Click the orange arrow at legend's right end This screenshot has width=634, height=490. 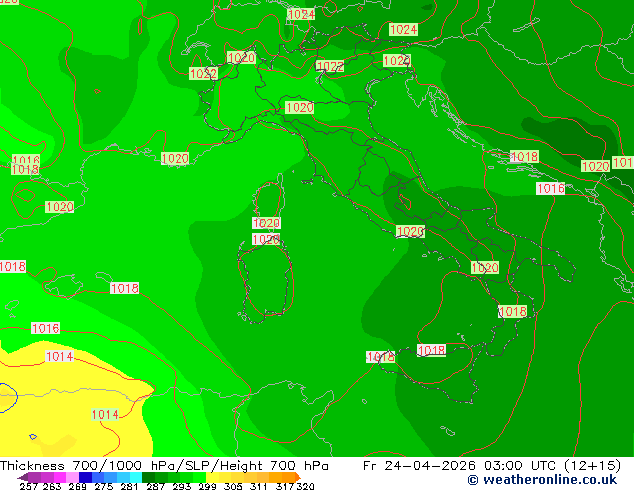coord(298,477)
